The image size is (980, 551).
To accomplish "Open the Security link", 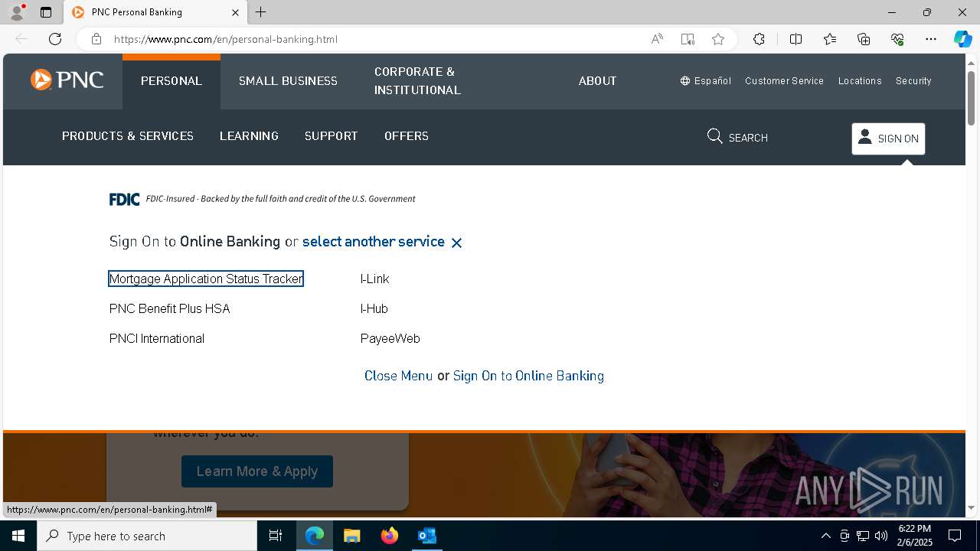I will pyautogui.click(x=913, y=80).
